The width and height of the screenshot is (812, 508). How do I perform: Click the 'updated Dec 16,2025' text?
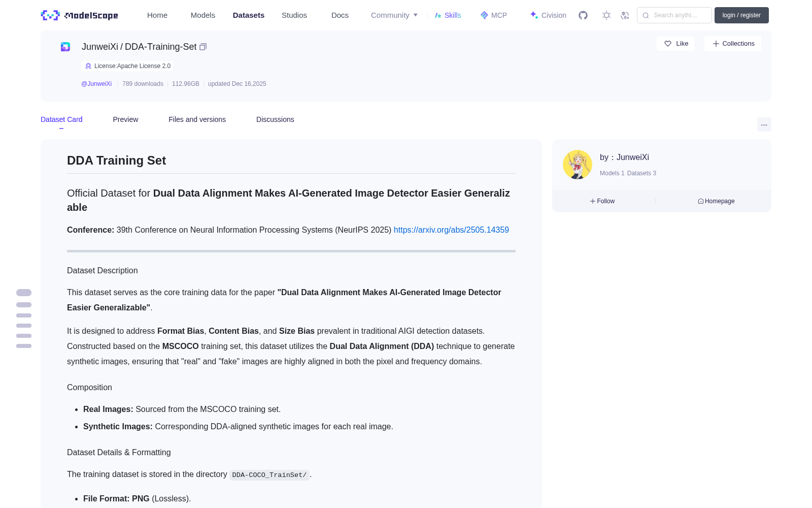coord(237,84)
